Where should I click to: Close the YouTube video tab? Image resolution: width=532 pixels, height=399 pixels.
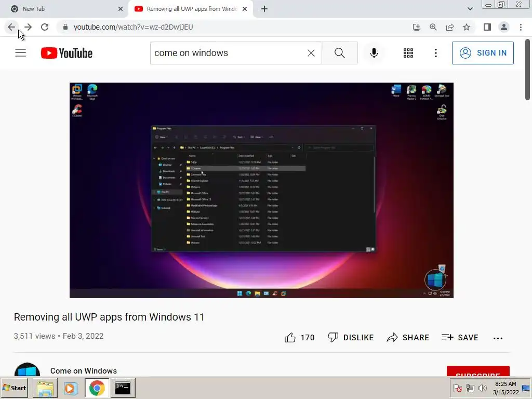[245, 9]
